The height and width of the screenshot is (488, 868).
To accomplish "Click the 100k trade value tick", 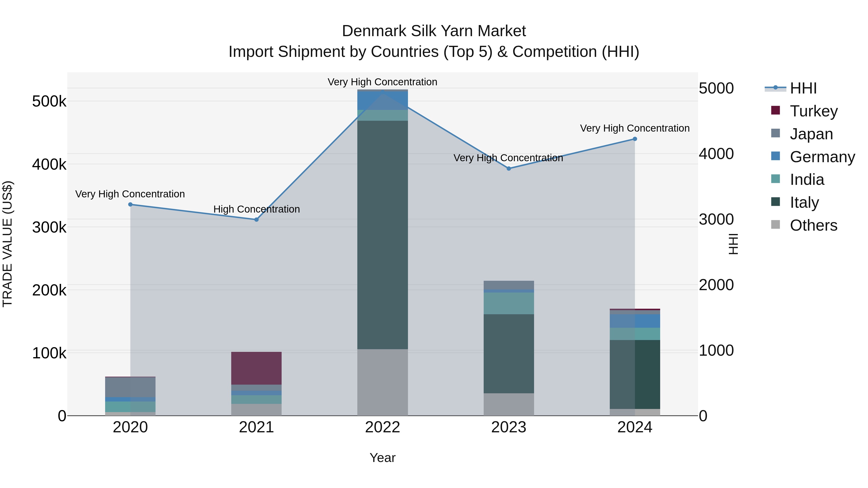I will point(49,353).
